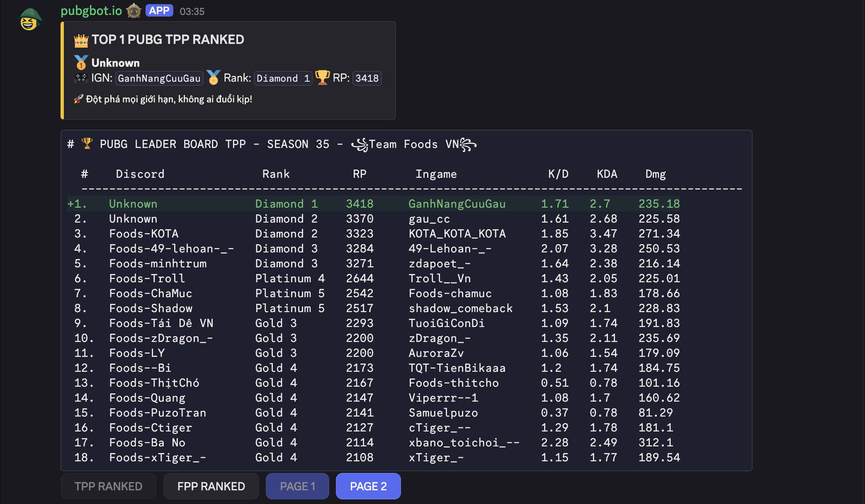This screenshot has height=504, width=865.
Task: Click the APP tag badge
Action: tap(159, 11)
